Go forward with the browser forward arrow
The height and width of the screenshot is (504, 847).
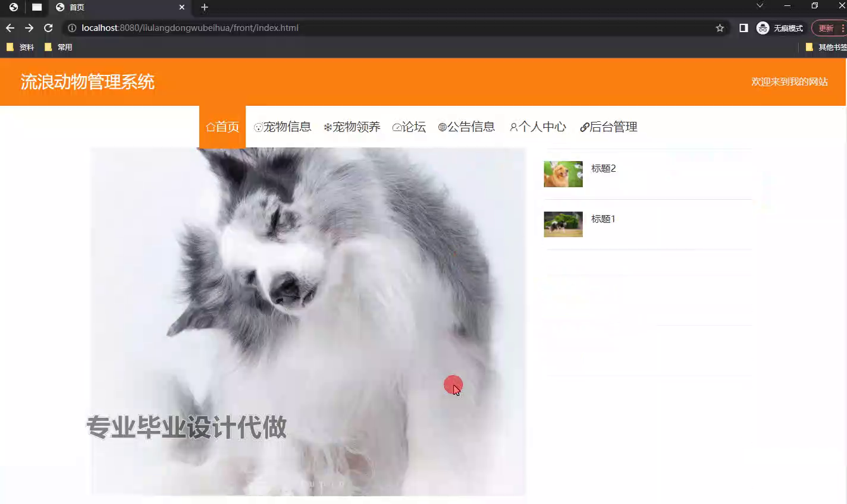pyautogui.click(x=29, y=28)
